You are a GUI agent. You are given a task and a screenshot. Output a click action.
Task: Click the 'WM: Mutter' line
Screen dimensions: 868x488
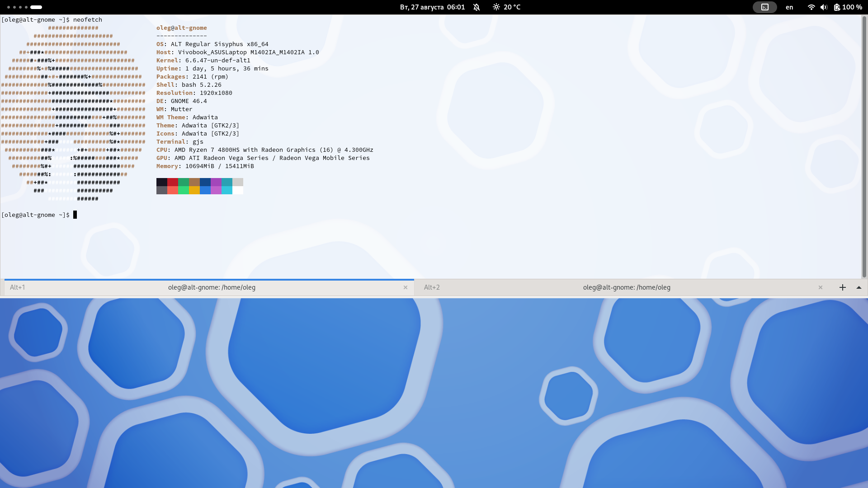pos(175,109)
